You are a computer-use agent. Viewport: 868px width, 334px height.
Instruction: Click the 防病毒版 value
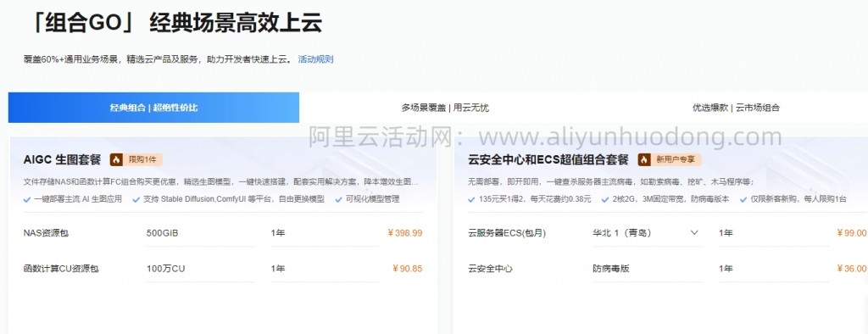(611, 269)
